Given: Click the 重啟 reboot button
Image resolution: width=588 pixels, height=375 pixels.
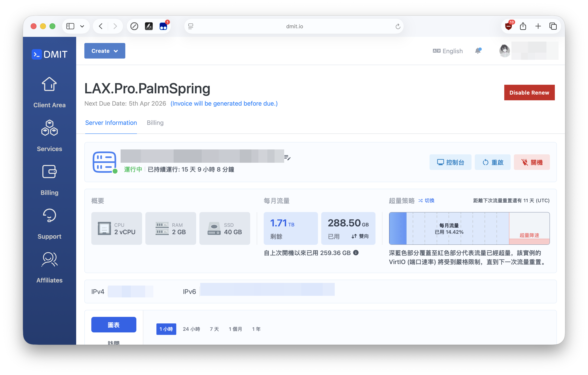Looking at the screenshot, I should coord(493,162).
